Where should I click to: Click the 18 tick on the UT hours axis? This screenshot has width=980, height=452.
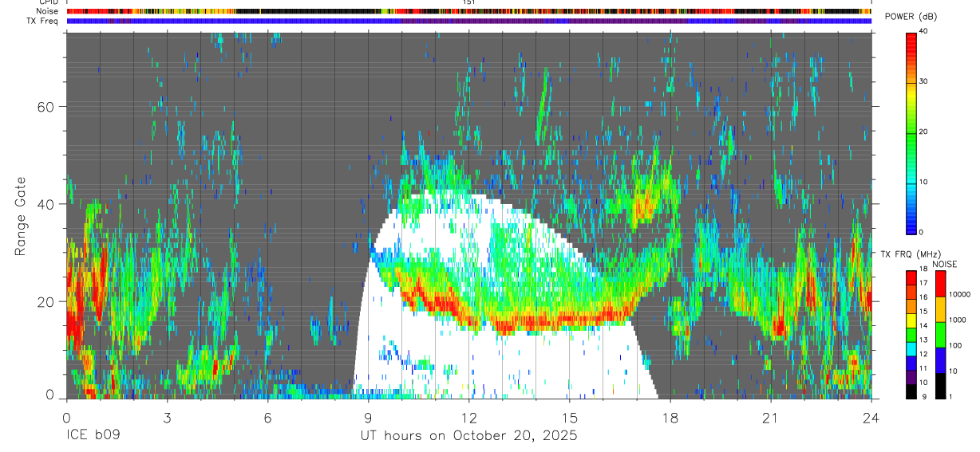pos(670,418)
